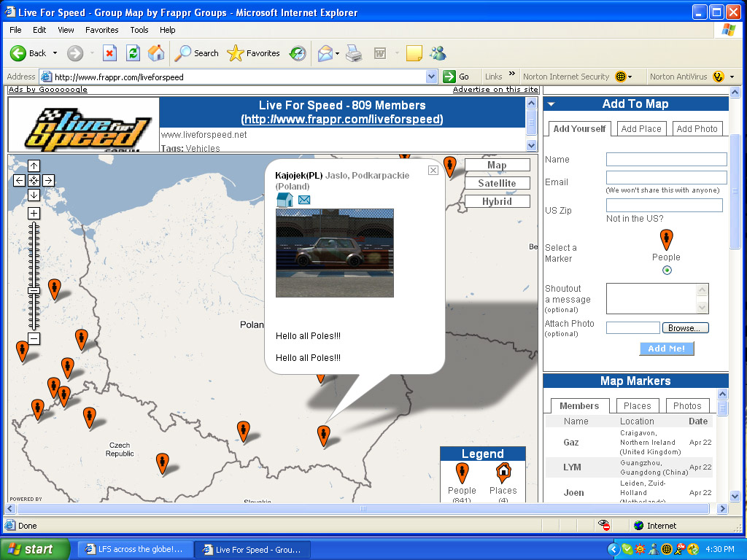Click the yellow note toolbar icon
The height and width of the screenshot is (560, 747).
point(414,53)
